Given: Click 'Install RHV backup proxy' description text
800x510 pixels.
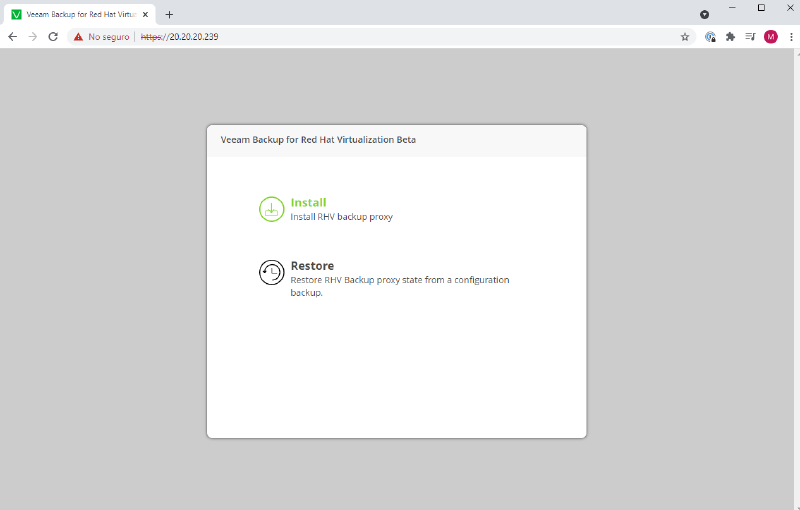Looking at the screenshot, I should tap(341, 217).
